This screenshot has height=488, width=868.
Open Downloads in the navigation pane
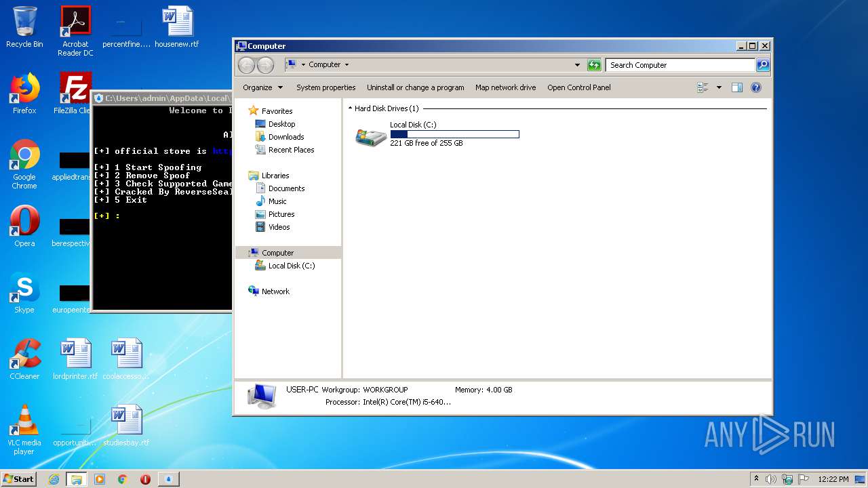tap(286, 137)
